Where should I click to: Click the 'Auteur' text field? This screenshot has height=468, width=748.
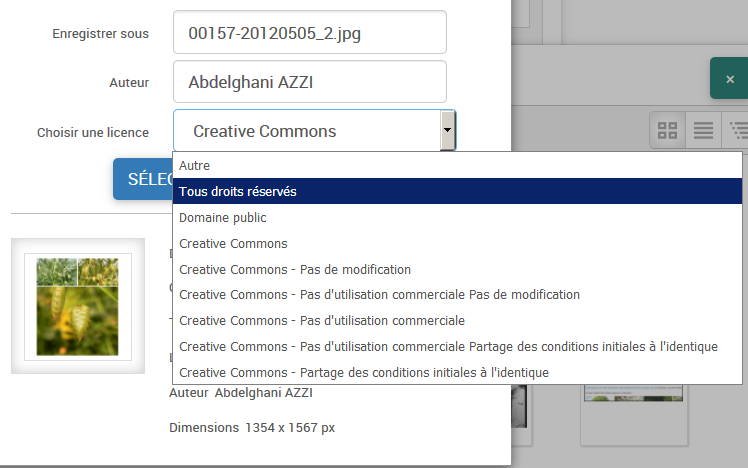pos(309,82)
